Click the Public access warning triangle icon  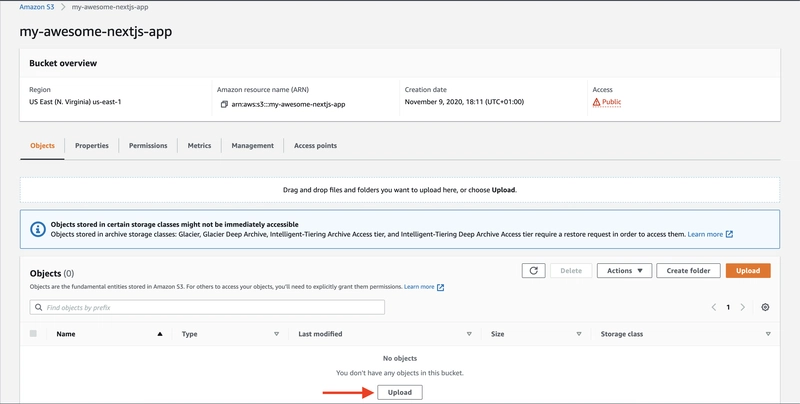tap(596, 102)
